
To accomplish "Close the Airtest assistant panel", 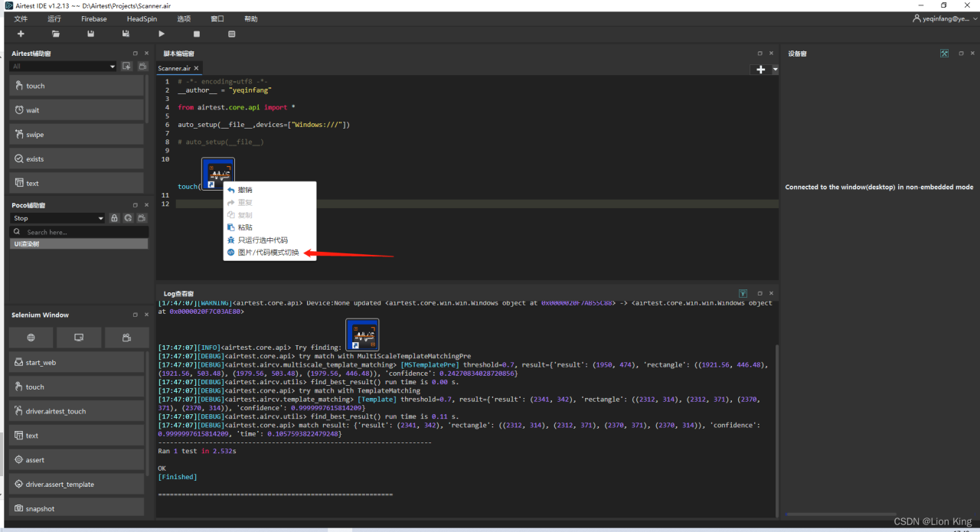I will pyautogui.click(x=146, y=54).
